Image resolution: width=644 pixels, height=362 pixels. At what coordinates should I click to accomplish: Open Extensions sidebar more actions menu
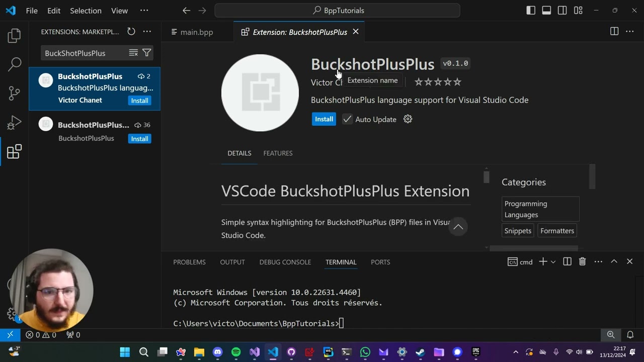coord(147,32)
